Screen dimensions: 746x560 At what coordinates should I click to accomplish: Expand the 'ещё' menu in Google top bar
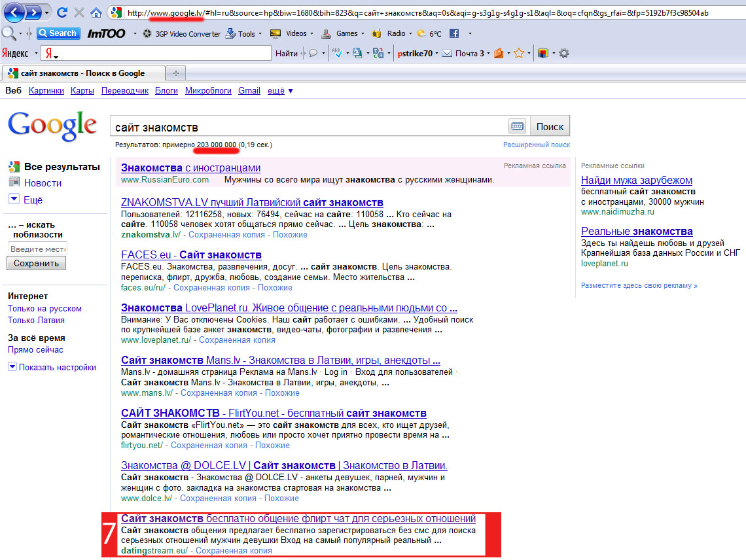coord(280,90)
